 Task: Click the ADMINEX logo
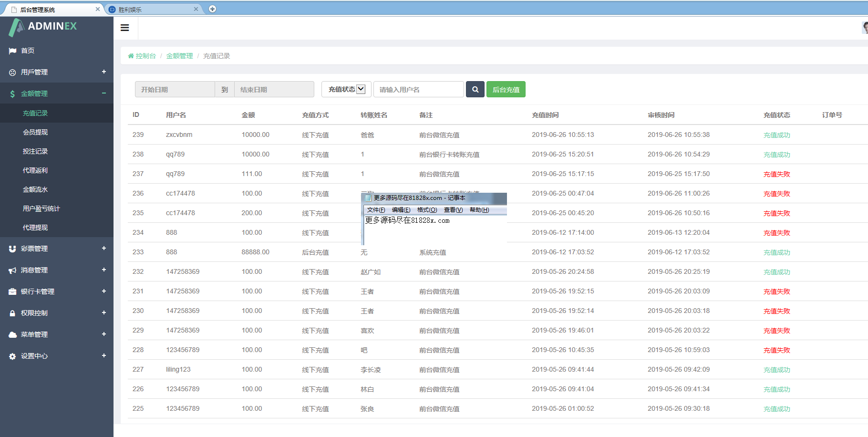pyautogui.click(x=43, y=27)
